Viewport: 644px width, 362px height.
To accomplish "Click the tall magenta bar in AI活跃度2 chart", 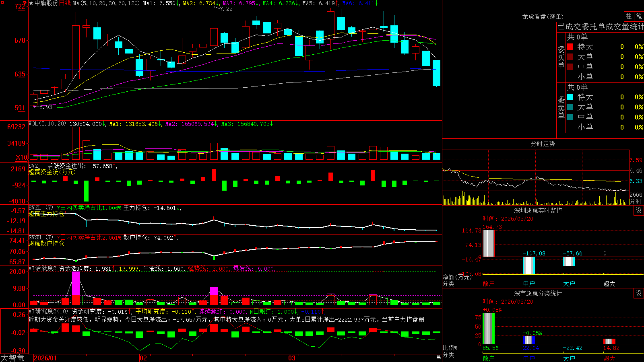I will tap(76, 284).
